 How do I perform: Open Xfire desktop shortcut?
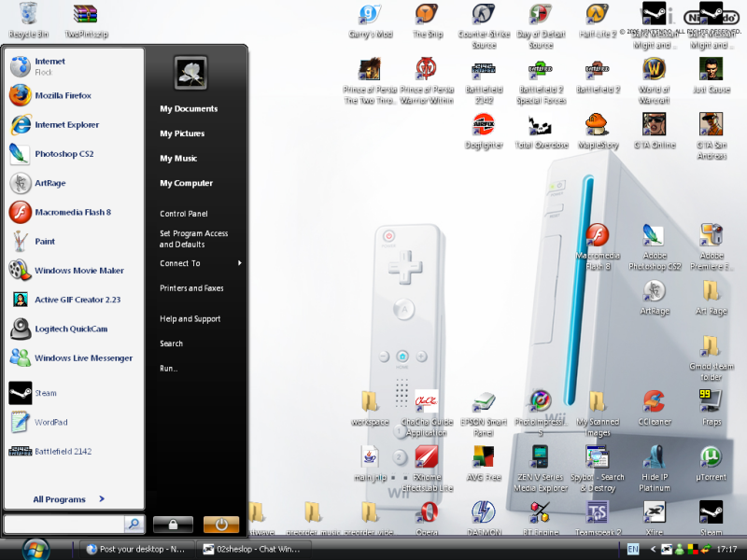[x=655, y=518]
